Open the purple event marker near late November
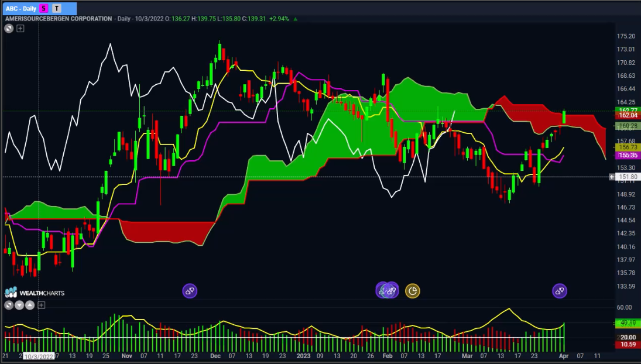The image size is (641, 364). (x=190, y=291)
